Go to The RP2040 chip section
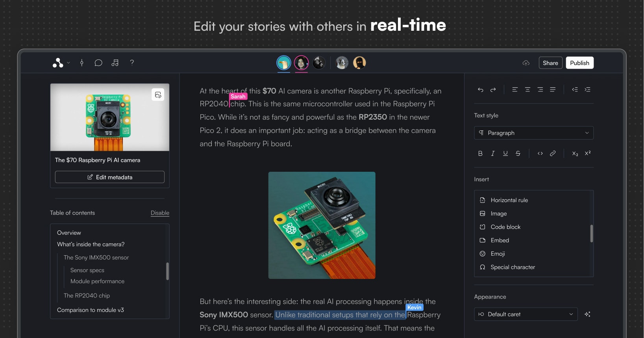Screen dimensions: 644x338 (87, 295)
